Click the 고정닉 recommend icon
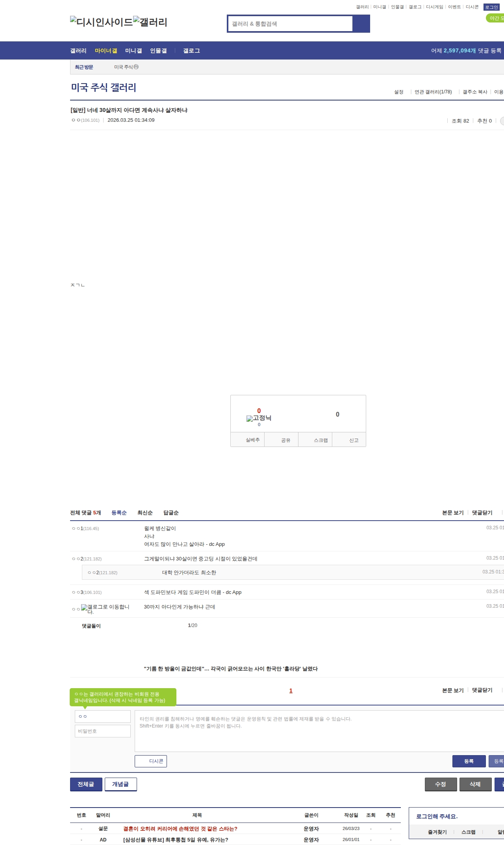This screenshot has height=845, width=504. (259, 418)
